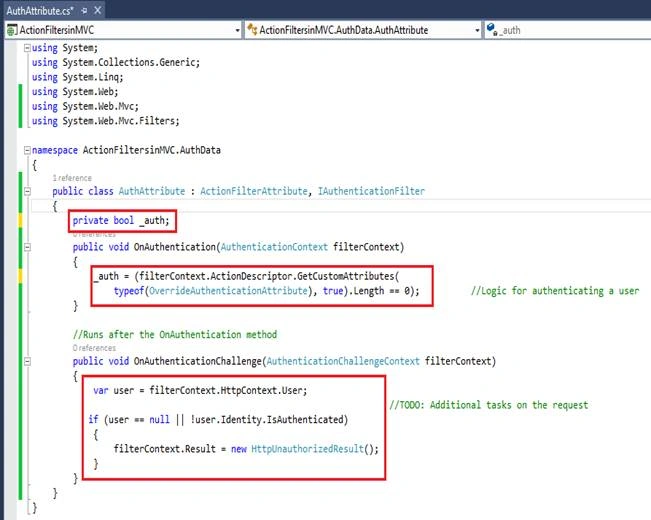Collapse the OnAuthentication method
Viewport: 651px width, 520px height.
pos(27,248)
